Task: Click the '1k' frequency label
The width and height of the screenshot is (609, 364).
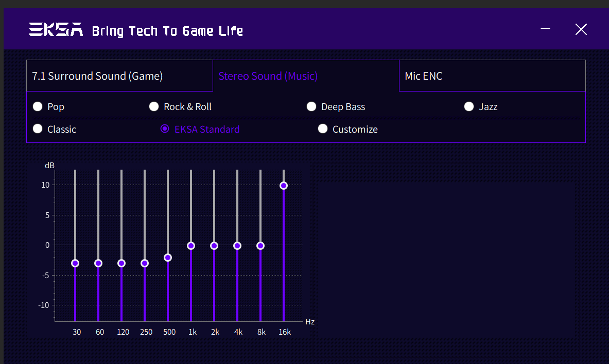Action: (193, 332)
